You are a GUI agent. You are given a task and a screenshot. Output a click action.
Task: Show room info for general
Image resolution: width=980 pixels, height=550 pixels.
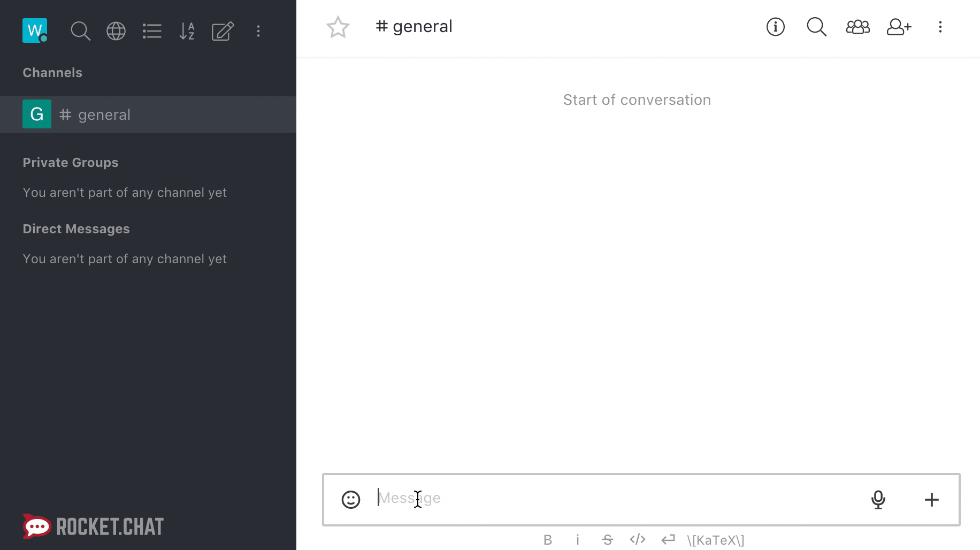click(776, 27)
